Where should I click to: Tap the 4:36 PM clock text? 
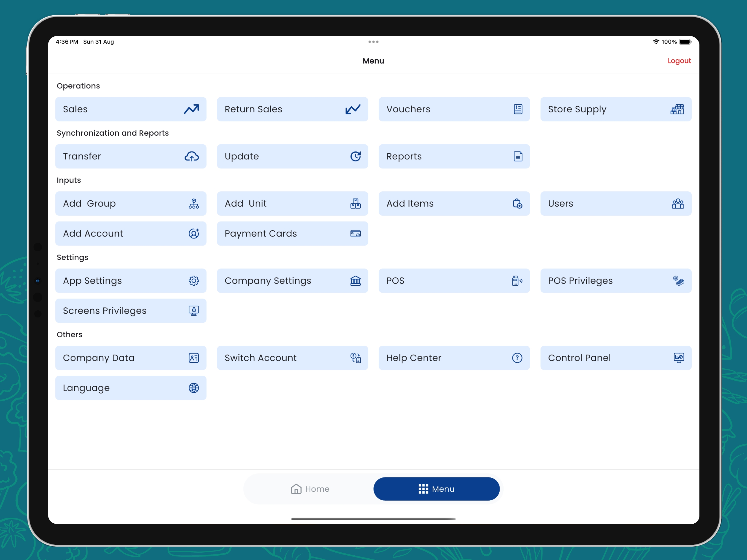(x=67, y=42)
